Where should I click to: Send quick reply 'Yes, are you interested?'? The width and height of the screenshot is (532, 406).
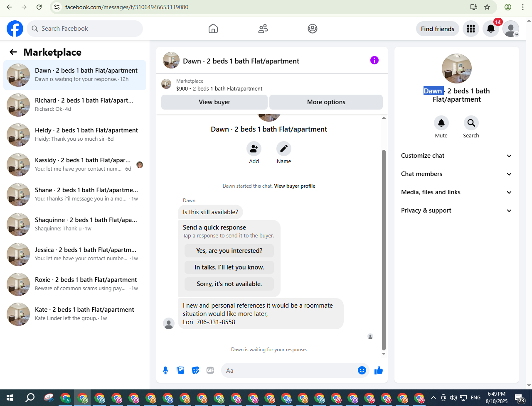click(229, 251)
